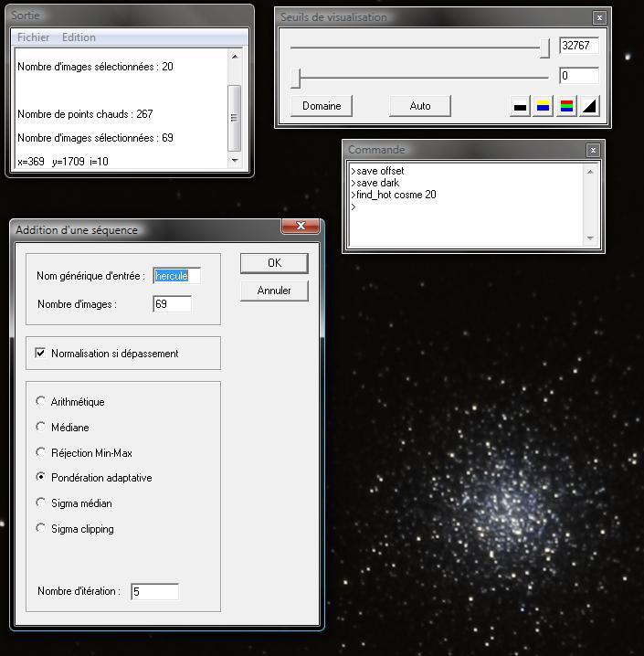
Task: Click the high threshold field showing 32767
Action: (x=579, y=45)
